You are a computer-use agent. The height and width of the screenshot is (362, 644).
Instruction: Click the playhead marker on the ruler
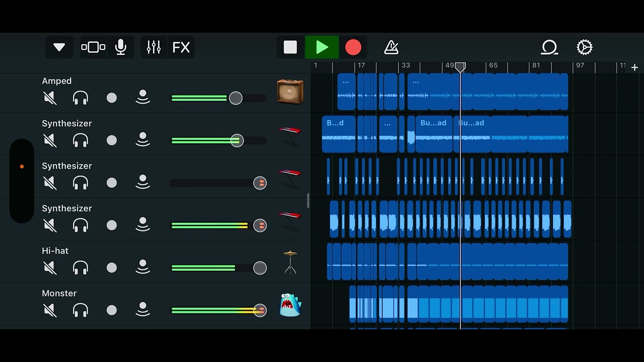point(460,67)
